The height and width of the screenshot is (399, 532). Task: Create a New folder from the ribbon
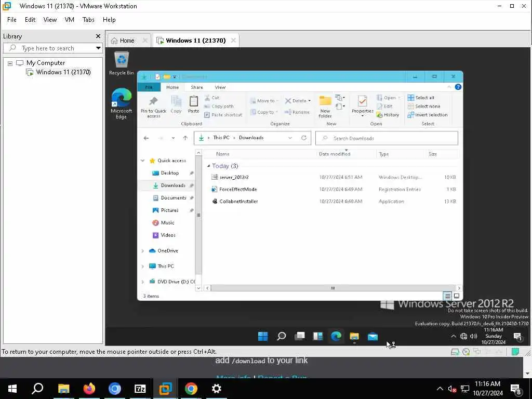click(325, 107)
